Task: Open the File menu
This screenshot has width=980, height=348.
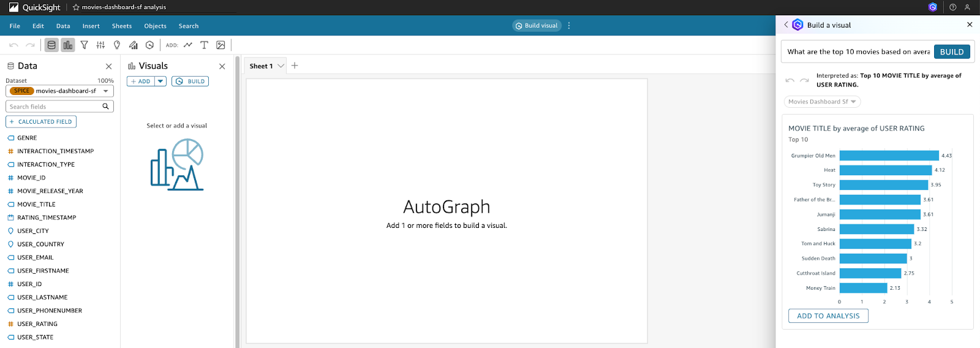Action: click(x=15, y=26)
